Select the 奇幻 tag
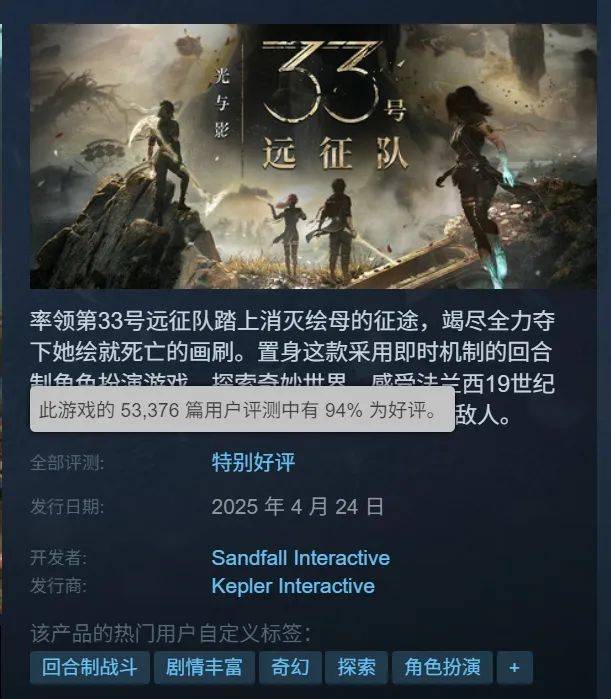This screenshot has width=611, height=699. tap(290, 667)
